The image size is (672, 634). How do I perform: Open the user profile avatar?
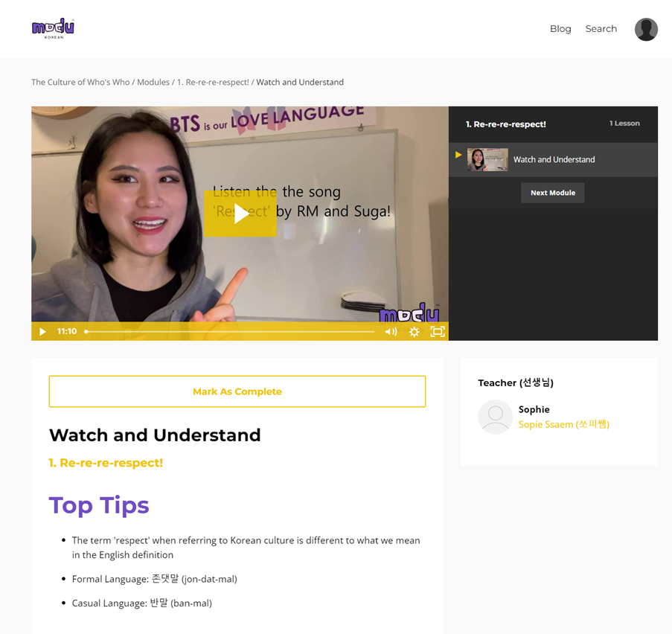646,29
